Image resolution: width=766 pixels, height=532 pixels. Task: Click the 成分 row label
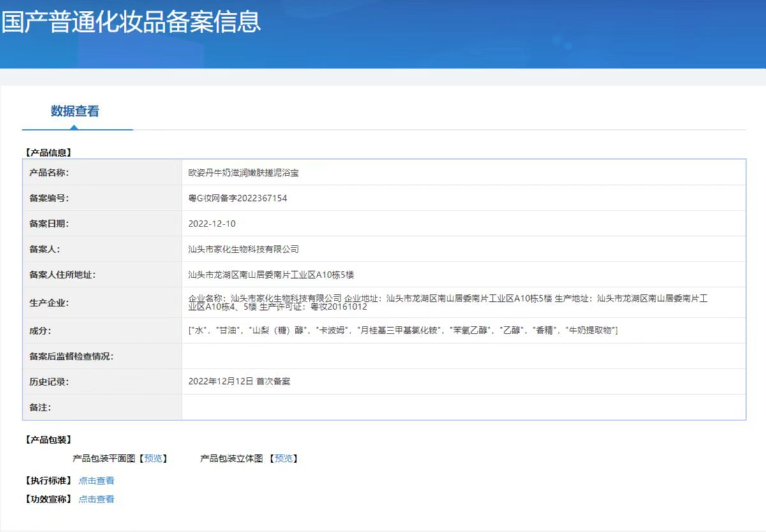click(x=40, y=330)
